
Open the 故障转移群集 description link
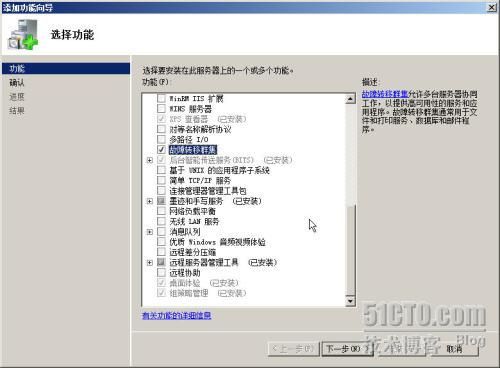385,94
